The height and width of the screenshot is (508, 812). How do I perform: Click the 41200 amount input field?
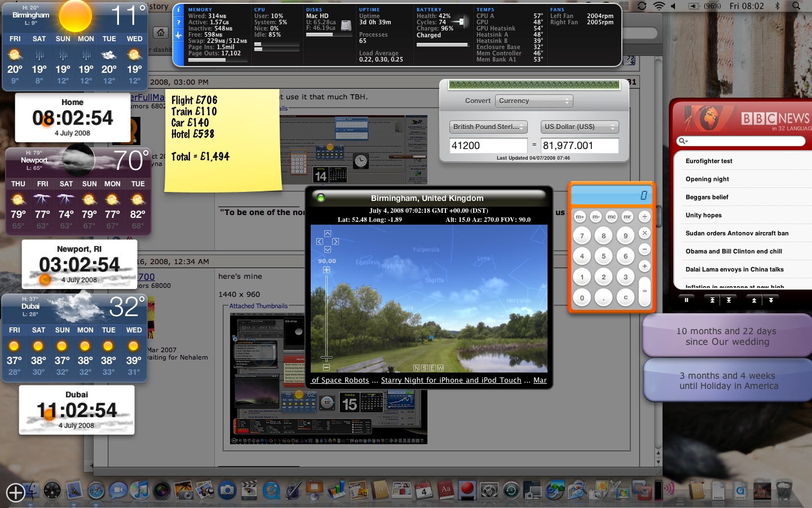point(488,146)
